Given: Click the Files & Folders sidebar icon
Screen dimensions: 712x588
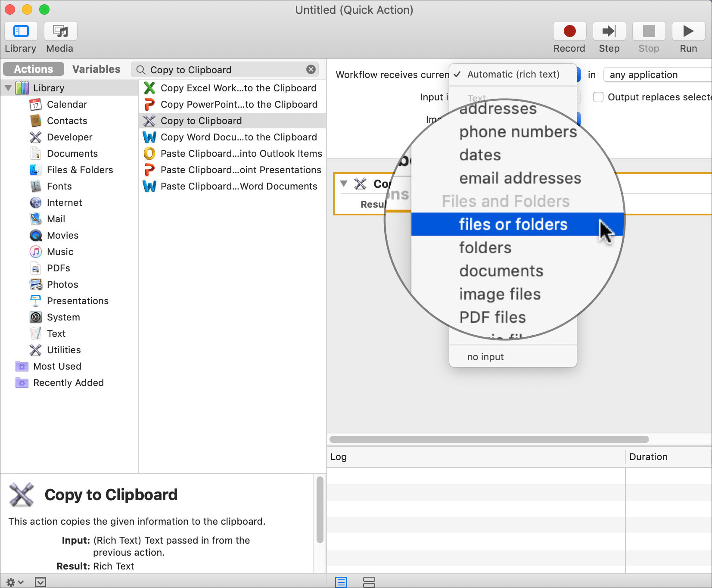Looking at the screenshot, I should (x=36, y=170).
